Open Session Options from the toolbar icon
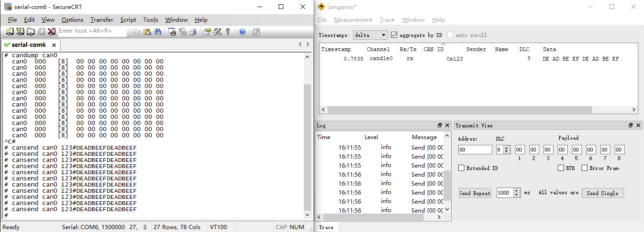Screen dimensions: 644x232 coord(207,32)
